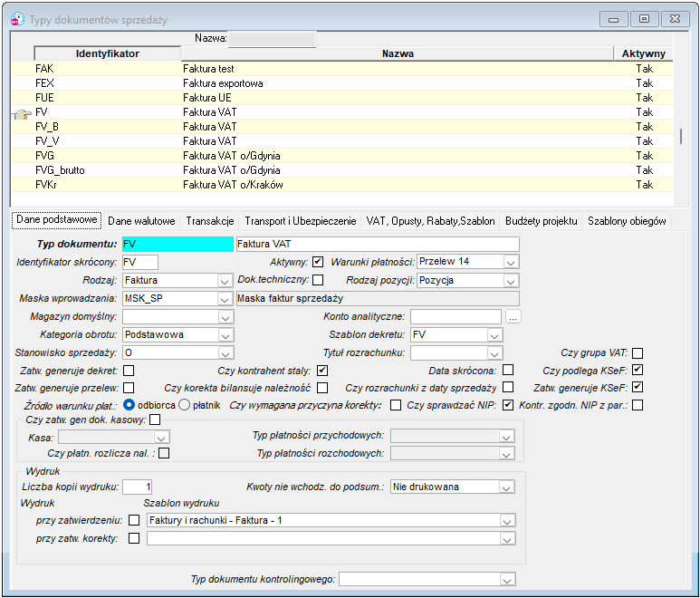Open Typ dokumentu kontrolingowego dropdown
This screenshot has height=598, width=700.
(507, 580)
